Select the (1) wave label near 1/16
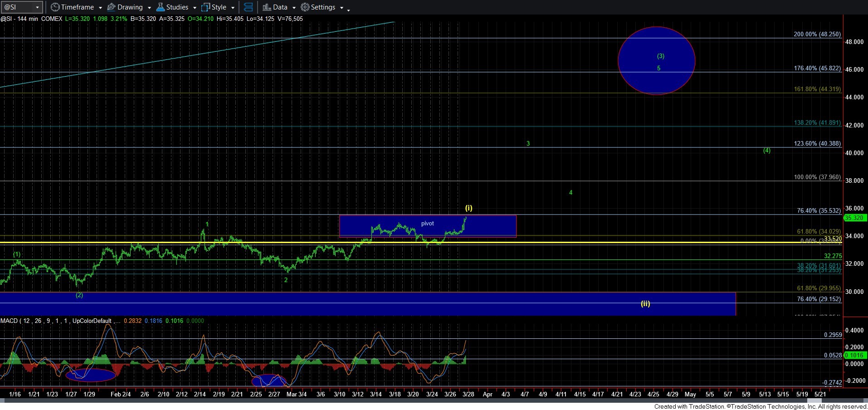This screenshot has height=410, width=868. point(17,254)
